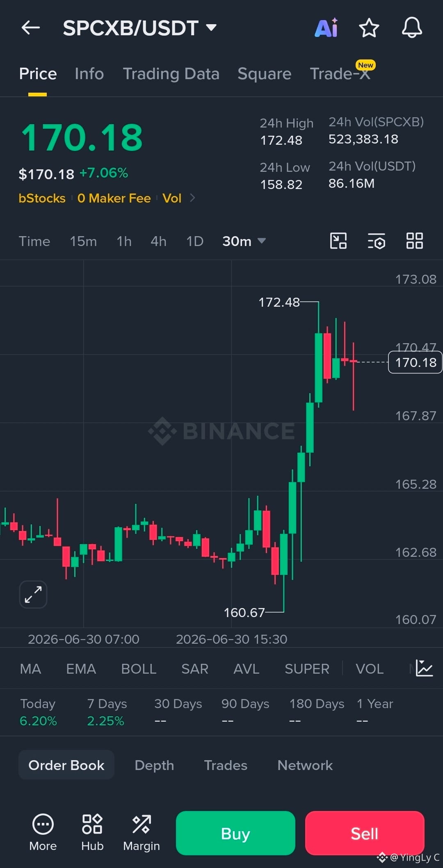Image resolution: width=443 pixels, height=868 pixels.
Task: Toggle the BOLL indicator
Action: point(139,669)
